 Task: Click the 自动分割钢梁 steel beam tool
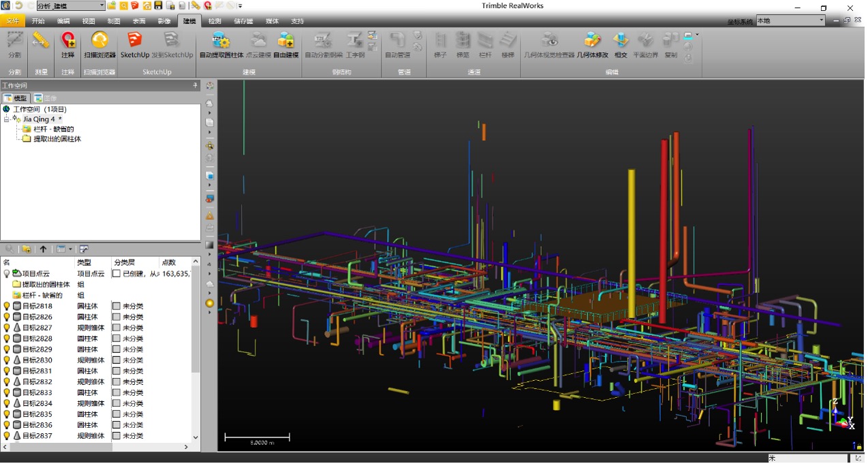click(x=324, y=45)
